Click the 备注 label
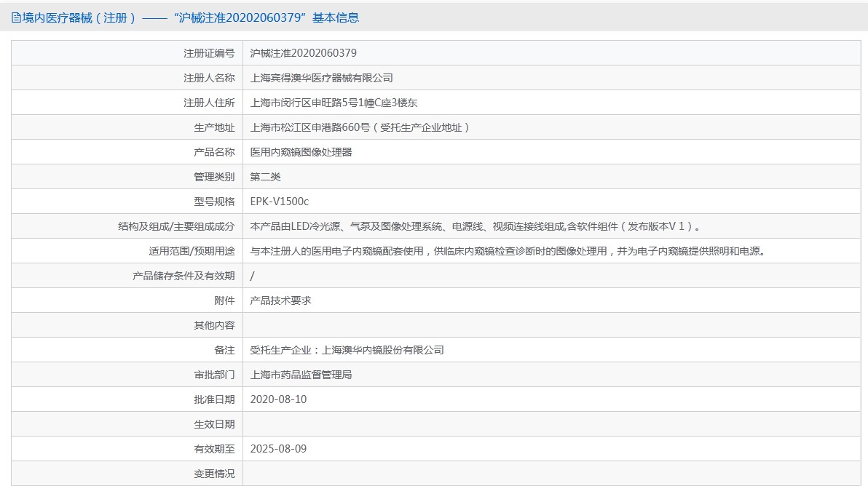The width and height of the screenshot is (868, 486). (225, 350)
